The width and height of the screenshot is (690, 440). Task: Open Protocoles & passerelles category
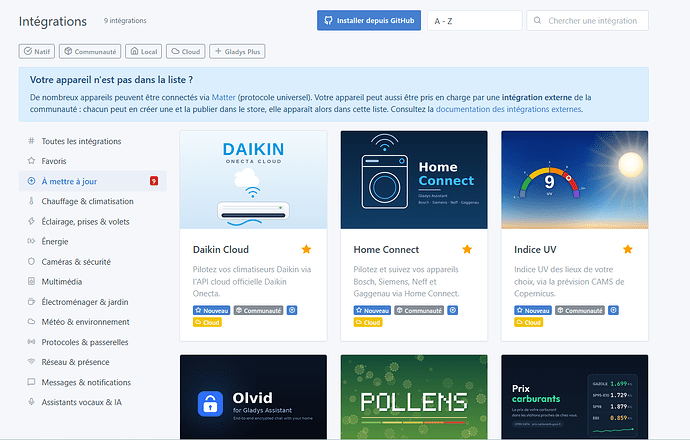pos(92,342)
